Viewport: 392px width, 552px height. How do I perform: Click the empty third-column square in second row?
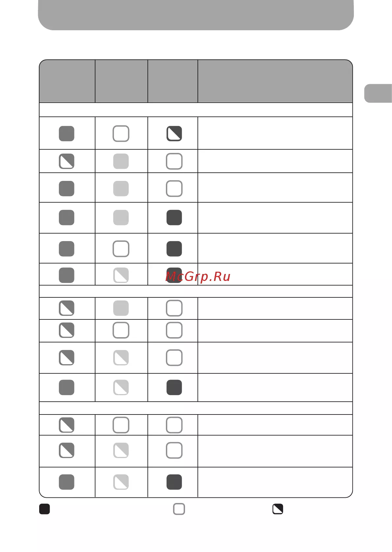(174, 161)
